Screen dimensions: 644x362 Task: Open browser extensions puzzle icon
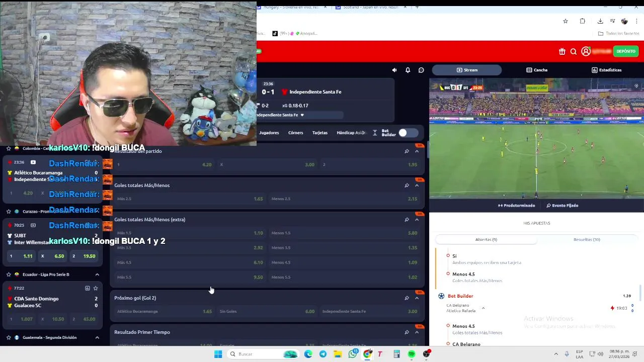[x=583, y=21]
